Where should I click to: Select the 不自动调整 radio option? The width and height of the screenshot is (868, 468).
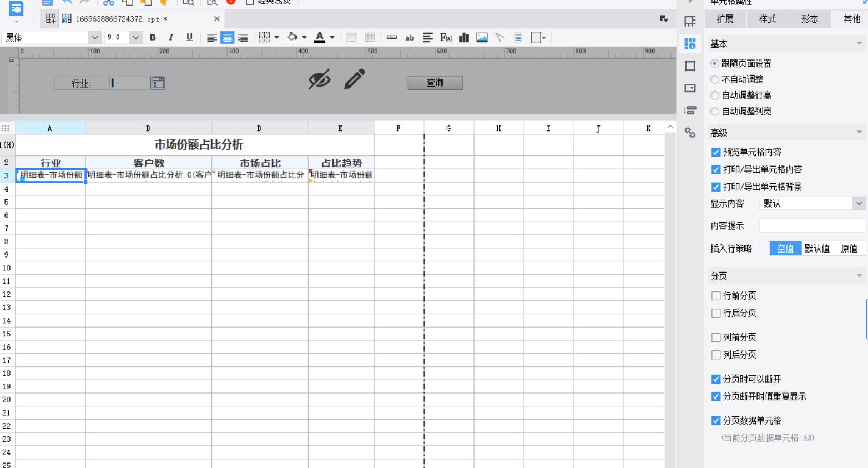click(715, 79)
